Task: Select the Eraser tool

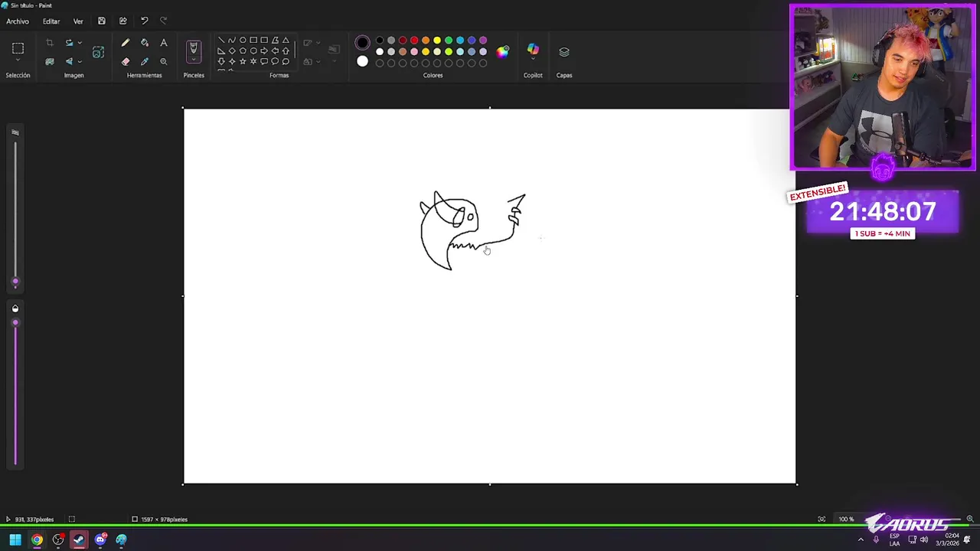Action: 126,61
